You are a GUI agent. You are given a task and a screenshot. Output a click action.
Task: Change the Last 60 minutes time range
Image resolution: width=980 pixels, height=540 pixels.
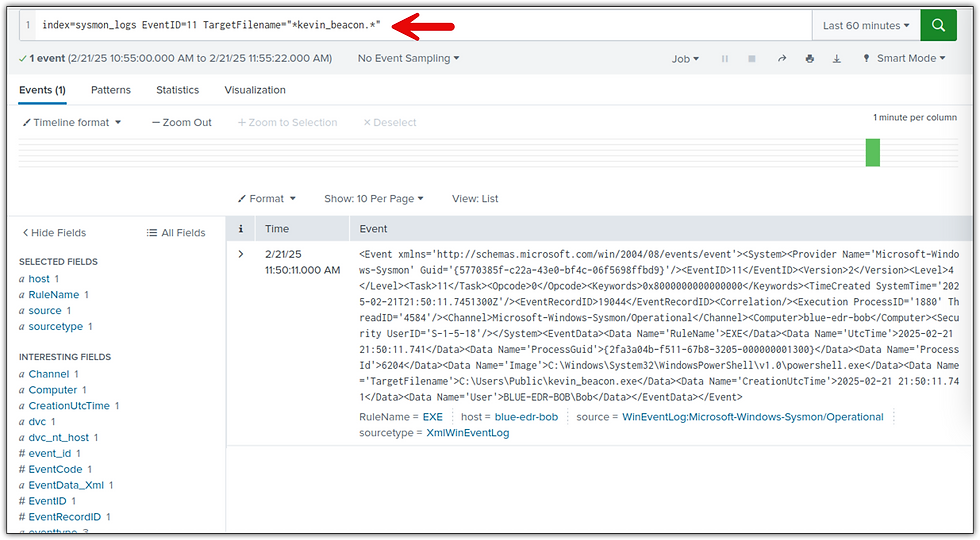(866, 26)
